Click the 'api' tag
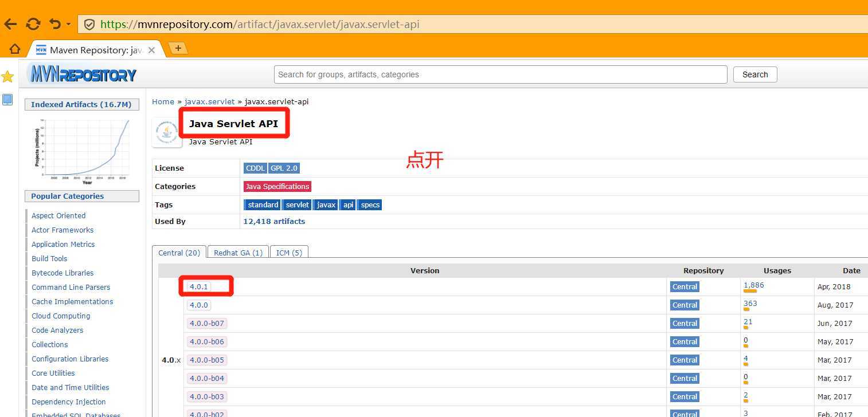This screenshot has width=868, height=417. pyautogui.click(x=348, y=205)
